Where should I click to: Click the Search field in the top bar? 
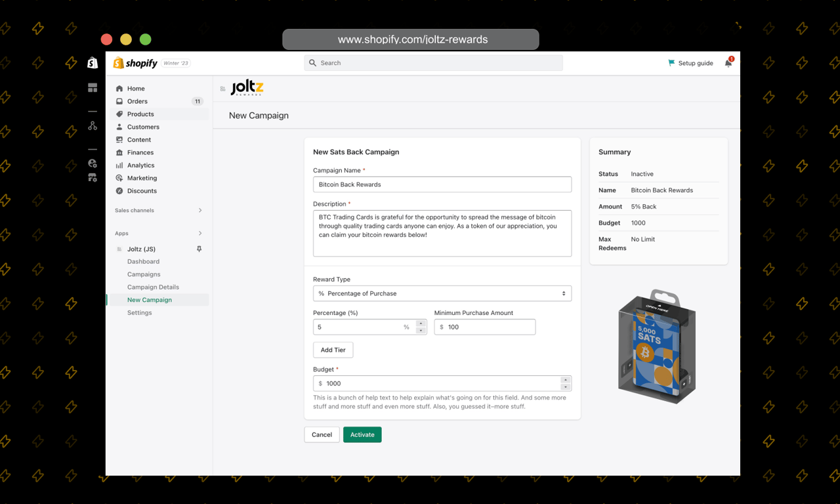(433, 63)
